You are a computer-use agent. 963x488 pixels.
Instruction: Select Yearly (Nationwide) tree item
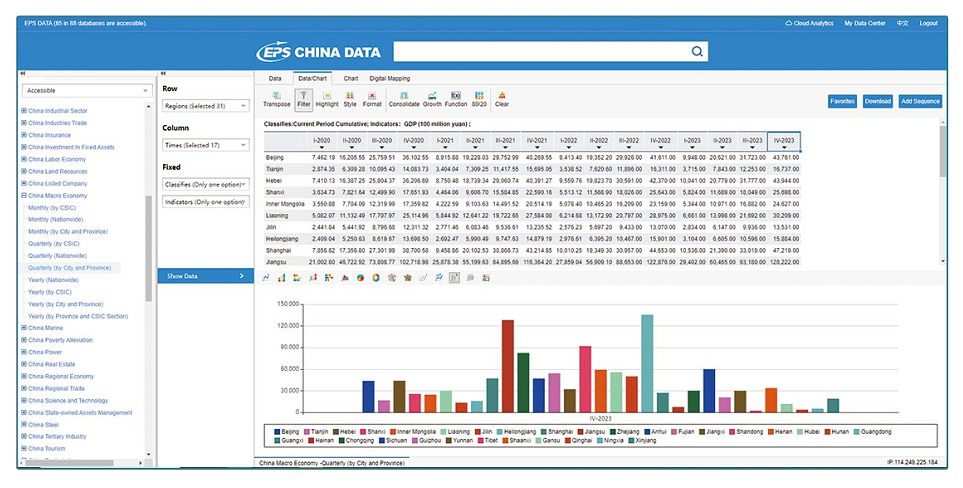tap(53, 280)
